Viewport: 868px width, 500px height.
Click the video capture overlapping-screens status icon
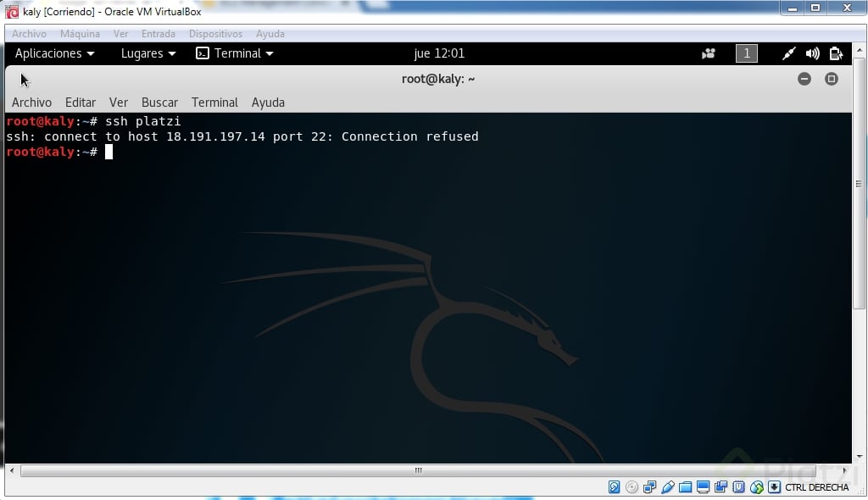point(721,487)
